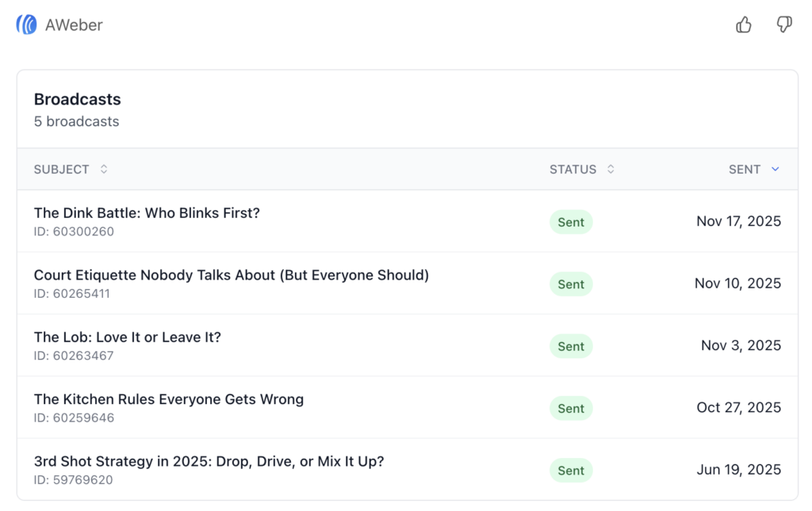Open Court Etiquette Nobody Talks About broadcast
Viewport: 812px width, 511px height.
(232, 275)
